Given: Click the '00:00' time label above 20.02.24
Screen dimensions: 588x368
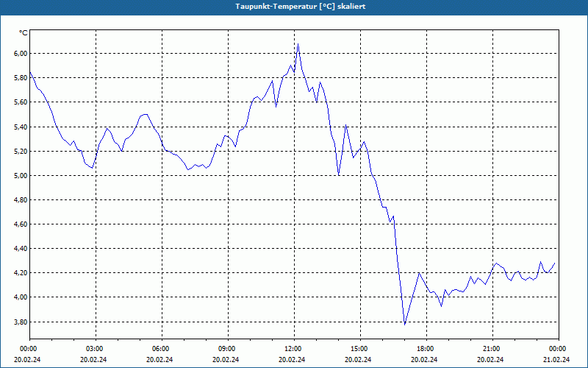Looking at the screenshot, I should (27, 349).
